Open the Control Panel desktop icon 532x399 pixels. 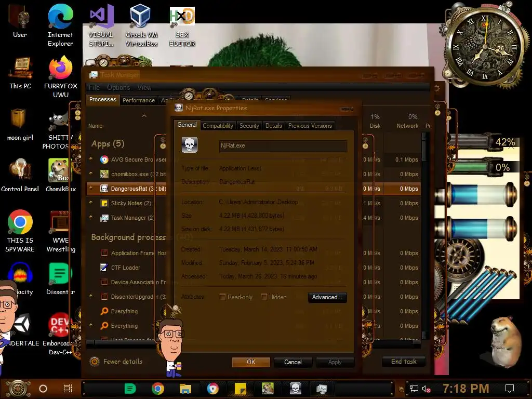tap(20, 175)
